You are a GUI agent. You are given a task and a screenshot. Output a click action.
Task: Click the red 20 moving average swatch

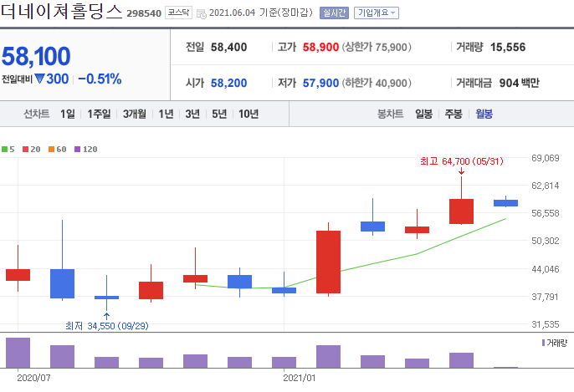[x=26, y=149]
